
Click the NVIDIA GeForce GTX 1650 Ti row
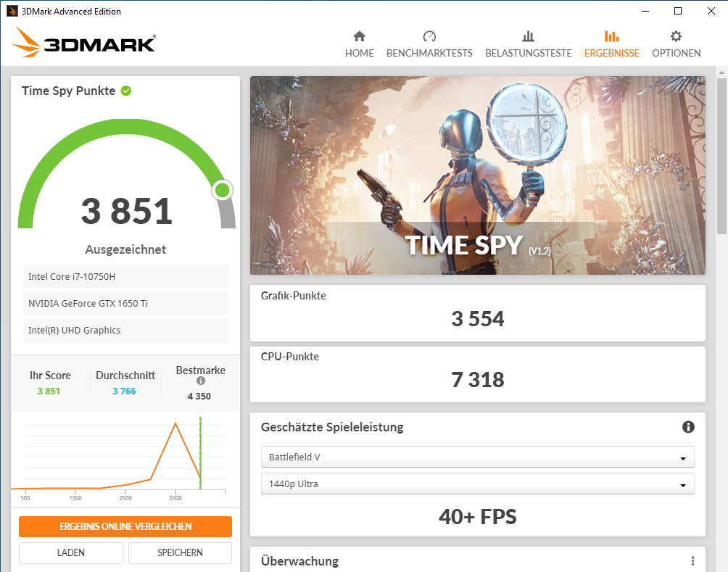click(125, 304)
